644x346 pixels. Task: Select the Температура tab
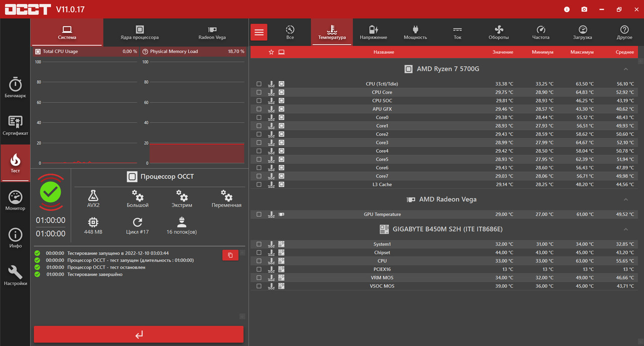coord(332,32)
